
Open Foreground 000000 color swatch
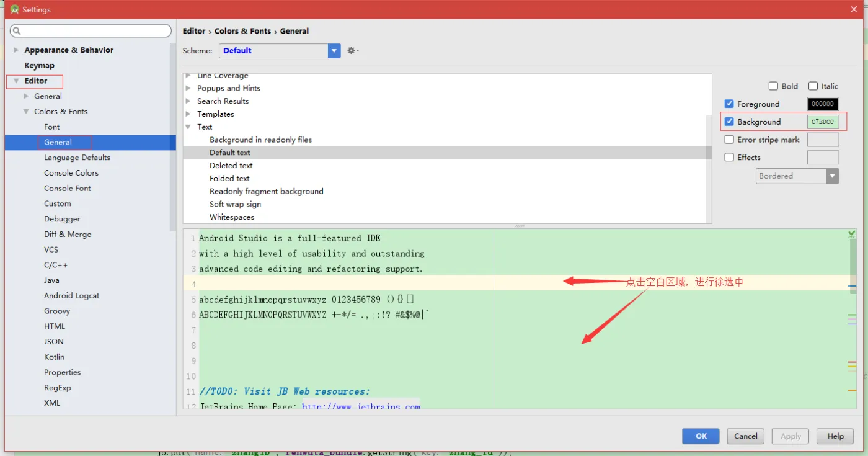click(823, 104)
